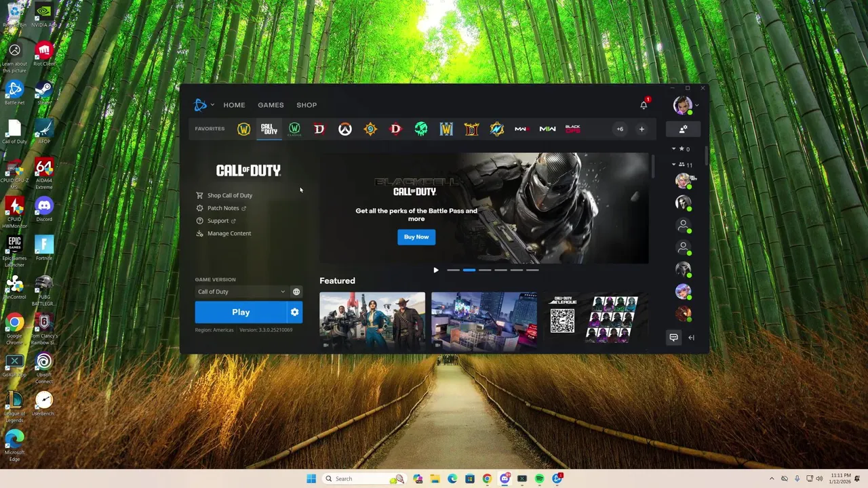Viewport: 868px width, 488px height.
Task: Open the Game Version Call of Duty dropdown
Action: (241, 291)
